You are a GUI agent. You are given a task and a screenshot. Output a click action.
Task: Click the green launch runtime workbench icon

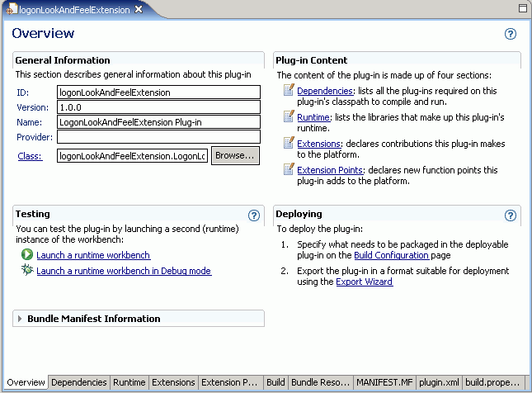click(27, 254)
